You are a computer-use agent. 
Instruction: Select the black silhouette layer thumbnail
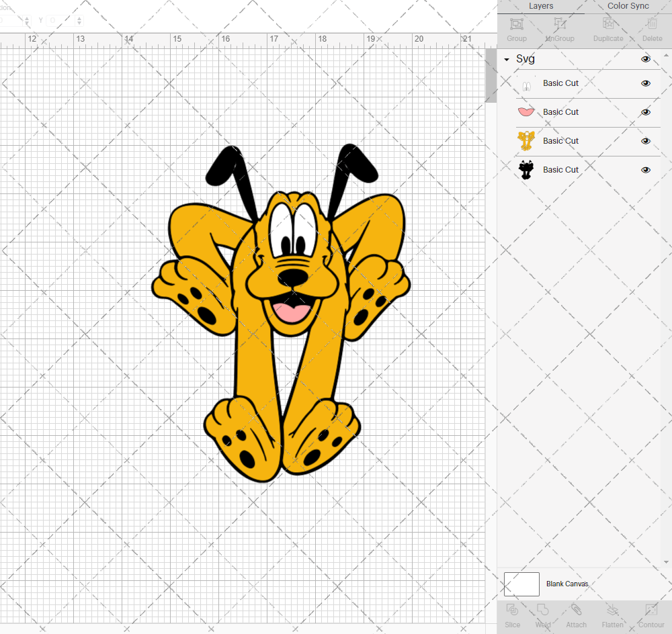point(526,170)
